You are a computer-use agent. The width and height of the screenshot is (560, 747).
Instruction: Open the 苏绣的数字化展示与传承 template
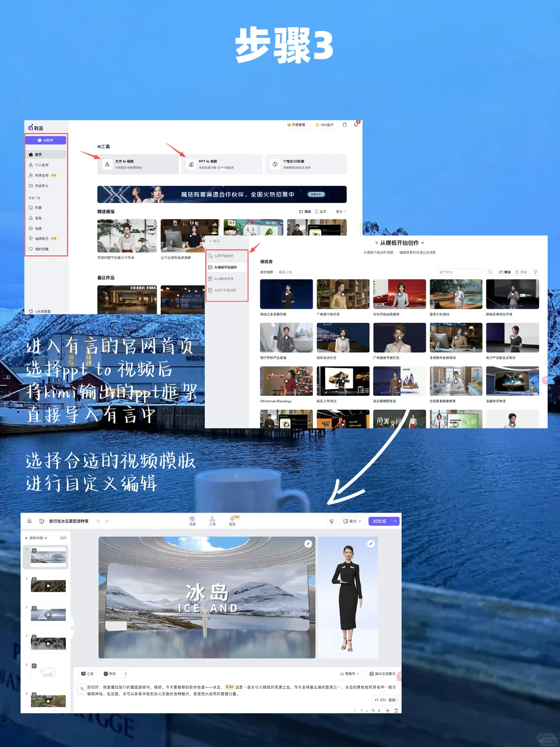pyautogui.click(x=127, y=236)
